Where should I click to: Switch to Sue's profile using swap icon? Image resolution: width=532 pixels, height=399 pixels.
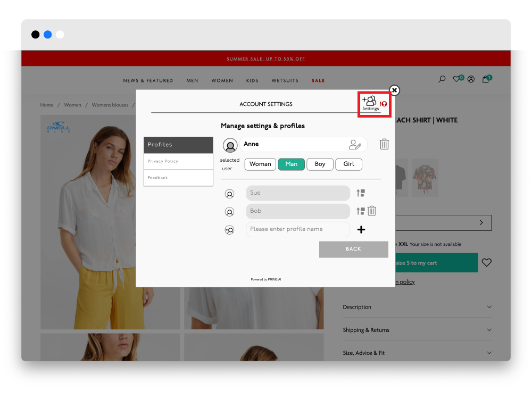tap(361, 194)
